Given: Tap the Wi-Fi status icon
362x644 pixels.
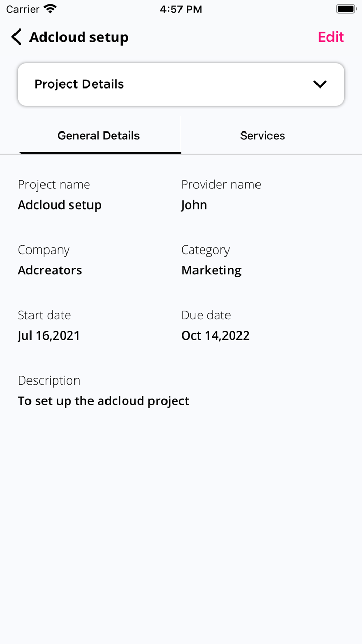Looking at the screenshot, I should 50,9.
